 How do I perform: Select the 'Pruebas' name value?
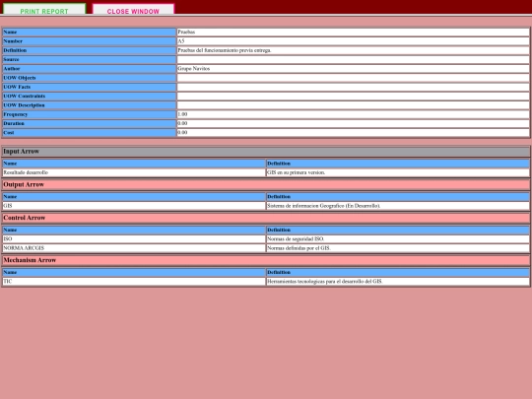[186, 32]
